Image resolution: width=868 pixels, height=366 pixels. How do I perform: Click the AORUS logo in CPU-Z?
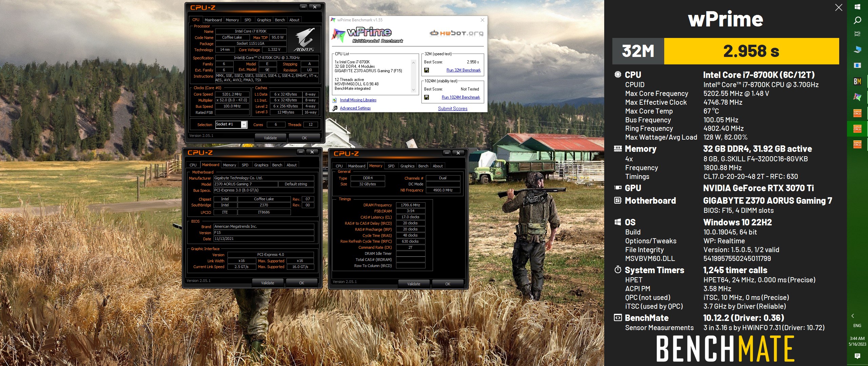click(x=304, y=40)
